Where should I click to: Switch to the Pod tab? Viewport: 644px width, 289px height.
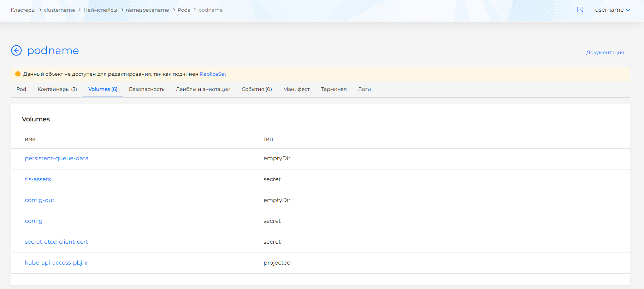click(21, 89)
